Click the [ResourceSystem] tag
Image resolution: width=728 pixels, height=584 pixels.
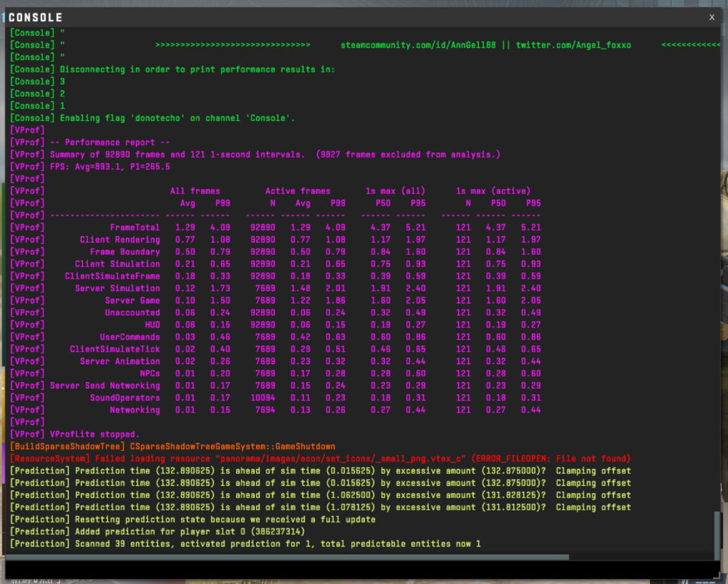50,459
